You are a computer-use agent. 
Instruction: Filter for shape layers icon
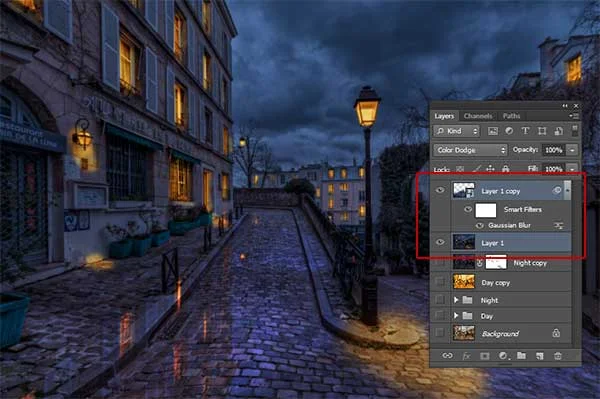(x=542, y=131)
